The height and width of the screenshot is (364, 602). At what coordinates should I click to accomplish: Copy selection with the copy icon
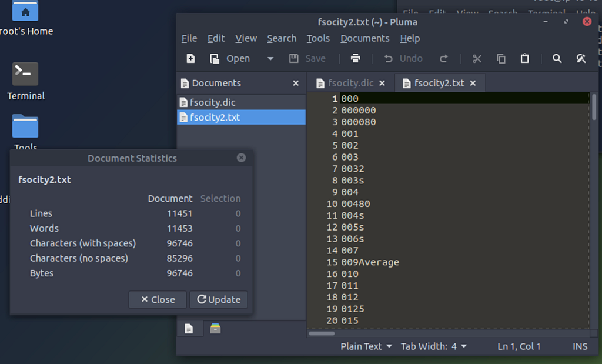point(501,58)
